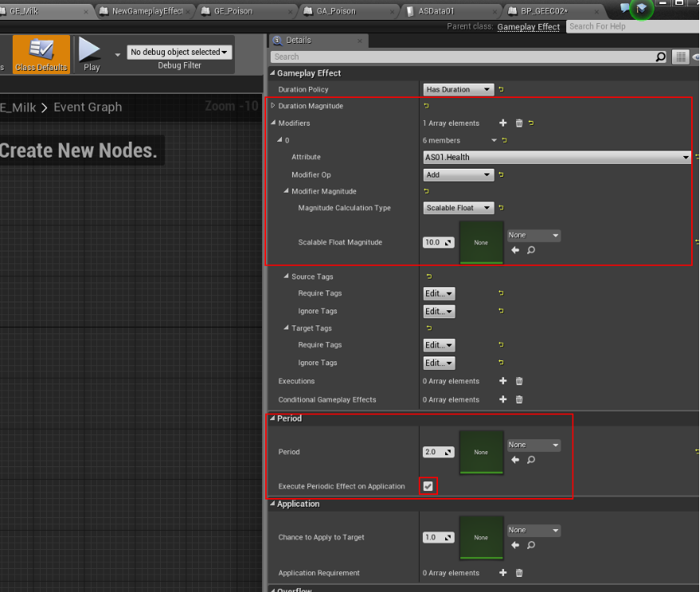Viewport: 700px width, 592px height.
Task: Collapse the Period section
Action: [x=272, y=418]
